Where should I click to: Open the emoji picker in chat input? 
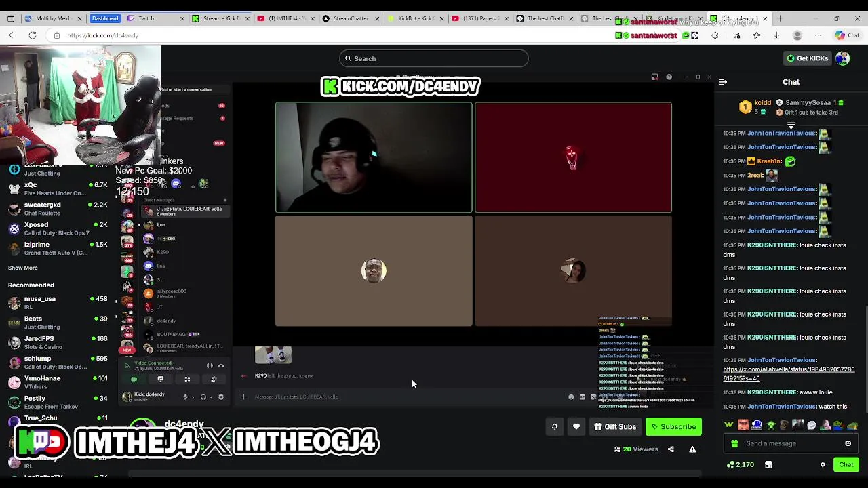pyautogui.click(x=848, y=443)
